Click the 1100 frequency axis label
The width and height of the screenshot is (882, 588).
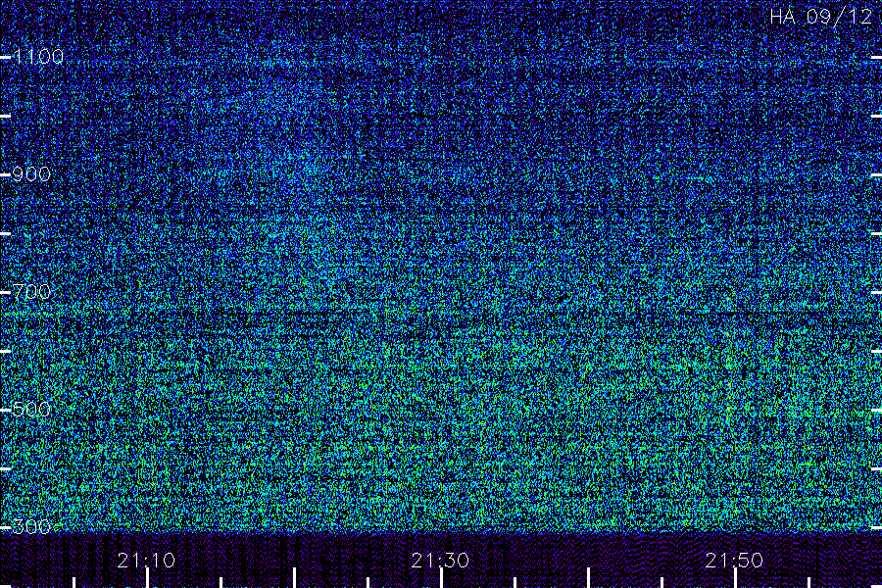pyautogui.click(x=38, y=57)
